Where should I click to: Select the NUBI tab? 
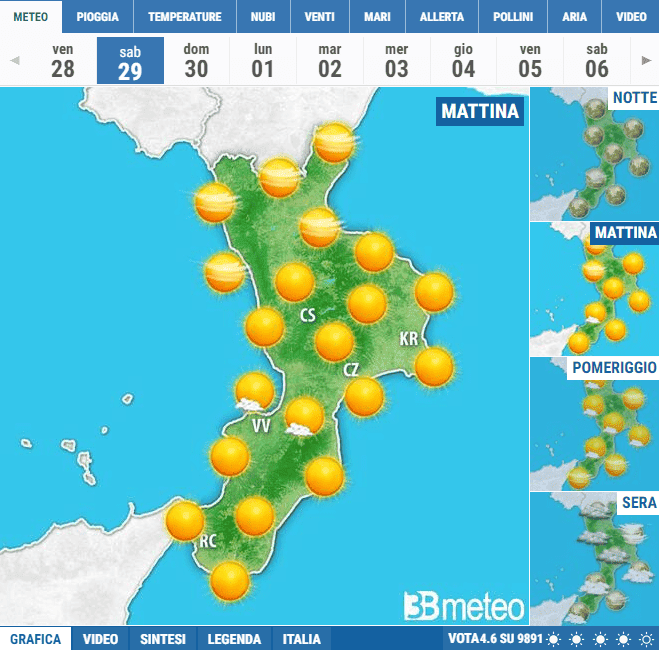coord(263,17)
